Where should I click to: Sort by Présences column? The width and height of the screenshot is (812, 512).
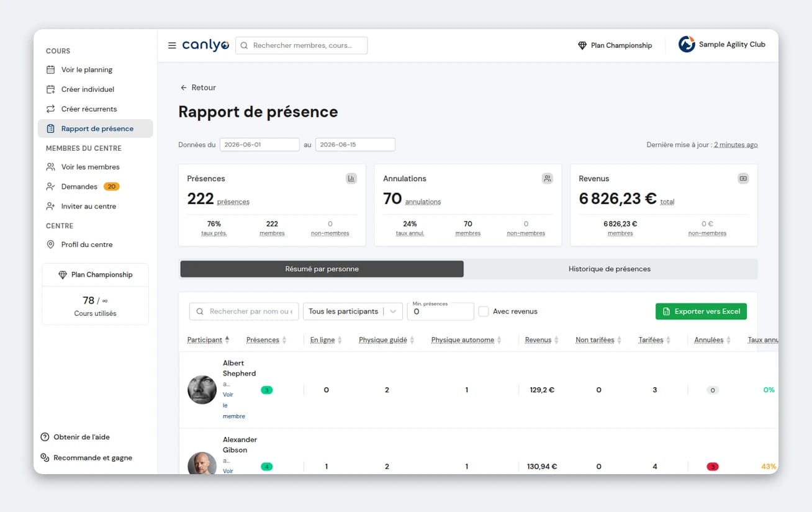(266, 340)
